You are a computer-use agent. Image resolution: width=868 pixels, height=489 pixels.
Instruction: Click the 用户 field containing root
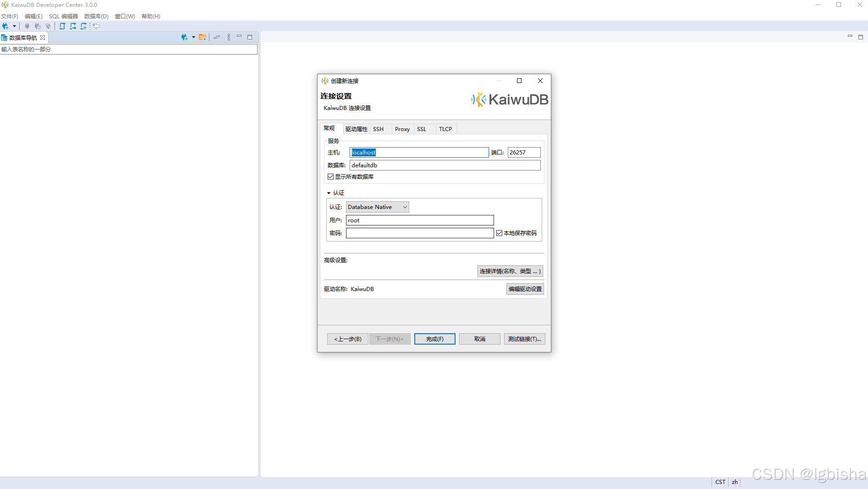[420, 220]
